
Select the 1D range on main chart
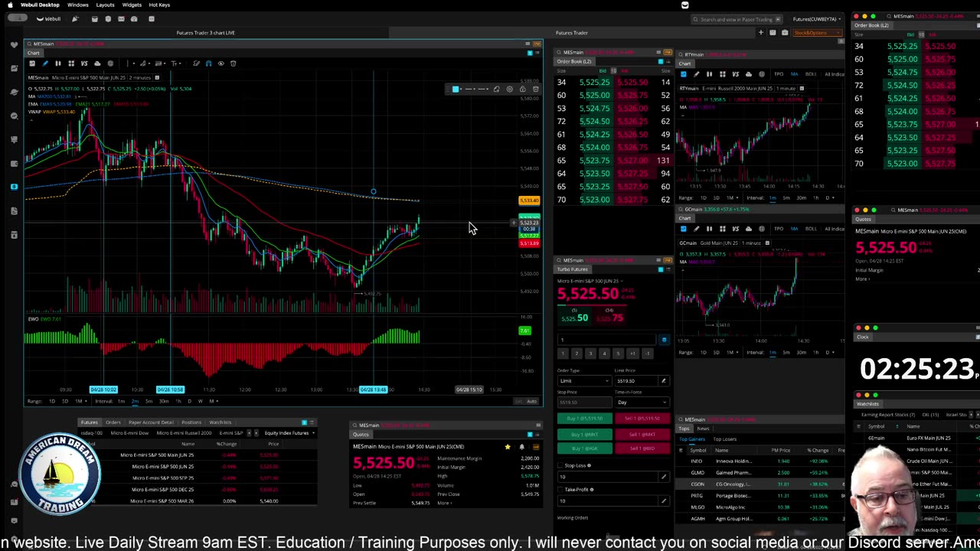tap(52, 401)
